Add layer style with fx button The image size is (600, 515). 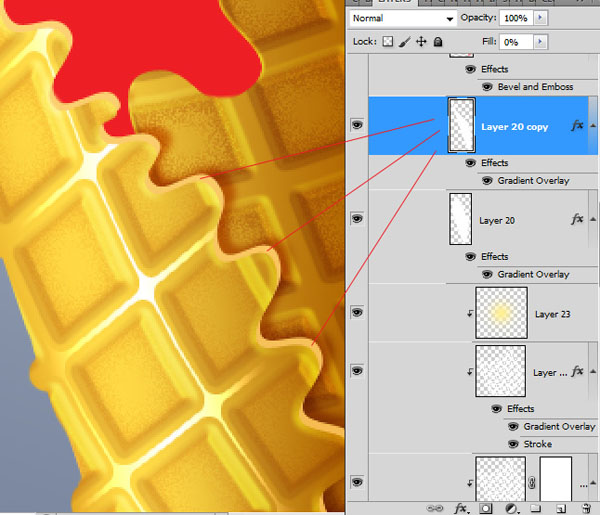tap(461, 508)
